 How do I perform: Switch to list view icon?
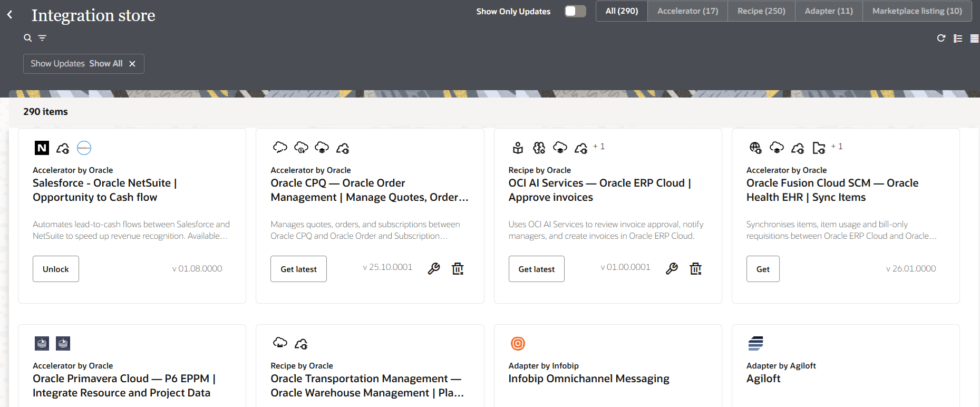(x=958, y=38)
